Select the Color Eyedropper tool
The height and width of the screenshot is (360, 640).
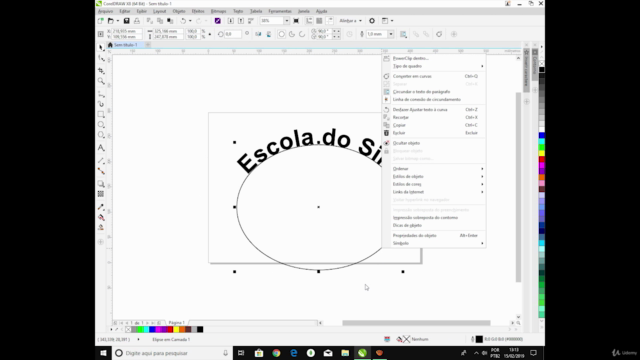pyautogui.click(x=101, y=207)
